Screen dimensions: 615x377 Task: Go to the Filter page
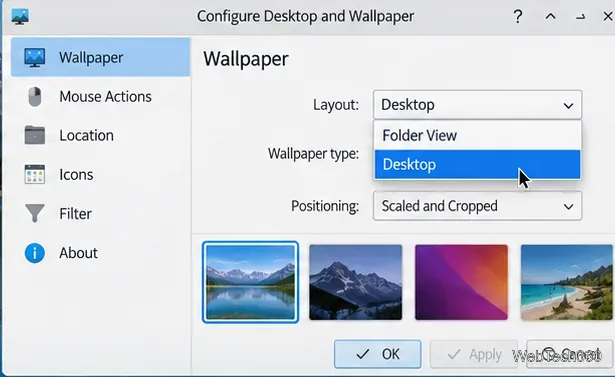pos(100,213)
